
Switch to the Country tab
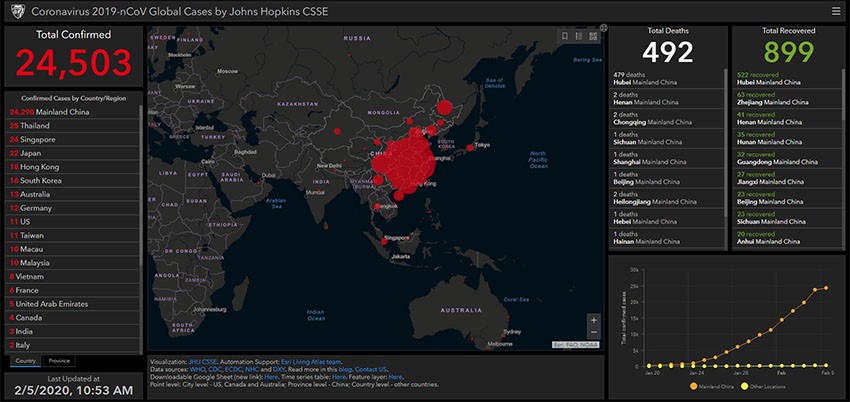[25, 361]
